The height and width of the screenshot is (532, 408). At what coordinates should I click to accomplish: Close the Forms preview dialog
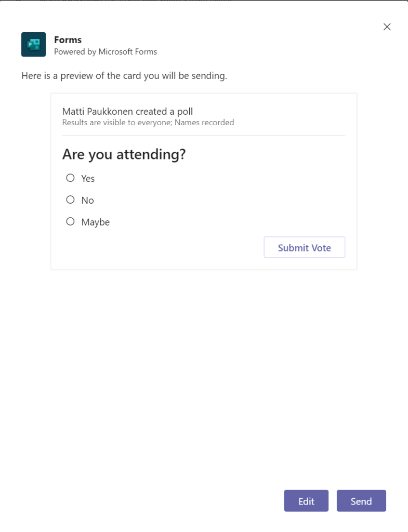click(x=387, y=27)
